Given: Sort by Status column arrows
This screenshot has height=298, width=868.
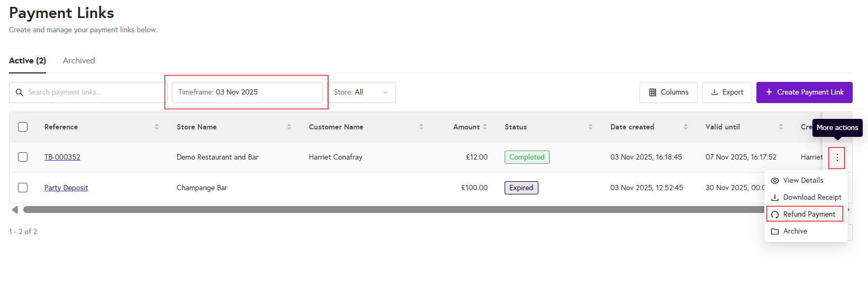Looking at the screenshot, I should [590, 127].
